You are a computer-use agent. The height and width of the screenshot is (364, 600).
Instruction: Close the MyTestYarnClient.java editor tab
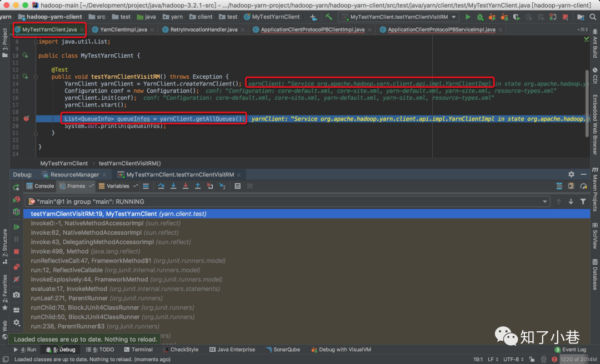click(82, 29)
